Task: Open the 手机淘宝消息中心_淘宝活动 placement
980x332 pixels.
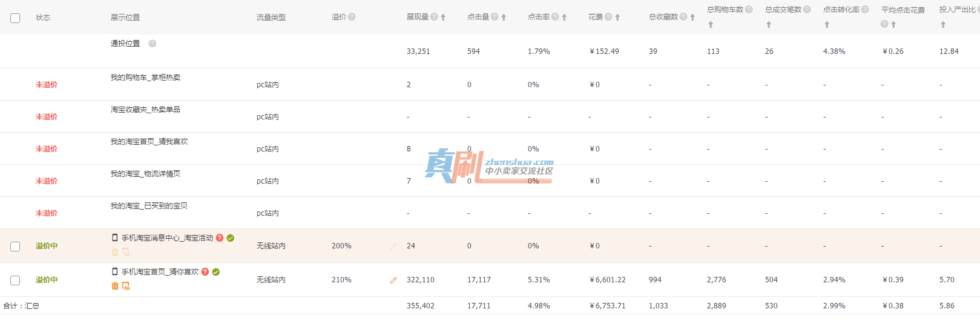Action: click(x=167, y=238)
